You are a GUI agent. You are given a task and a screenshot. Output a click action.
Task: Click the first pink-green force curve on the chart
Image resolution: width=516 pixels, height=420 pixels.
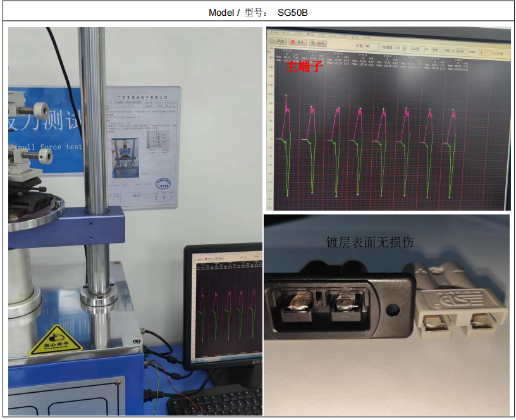point(286,145)
